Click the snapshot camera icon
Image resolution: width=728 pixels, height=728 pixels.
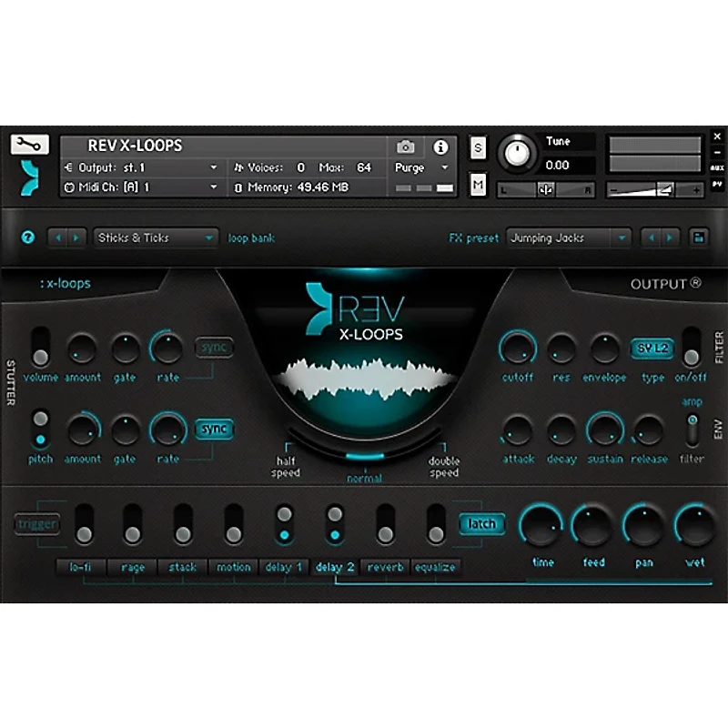coord(407,146)
